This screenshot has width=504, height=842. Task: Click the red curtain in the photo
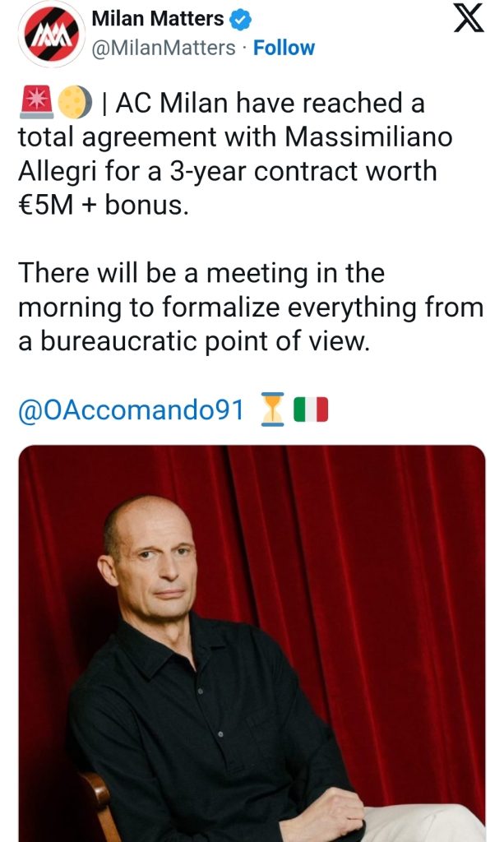click(x=370, y=576)
